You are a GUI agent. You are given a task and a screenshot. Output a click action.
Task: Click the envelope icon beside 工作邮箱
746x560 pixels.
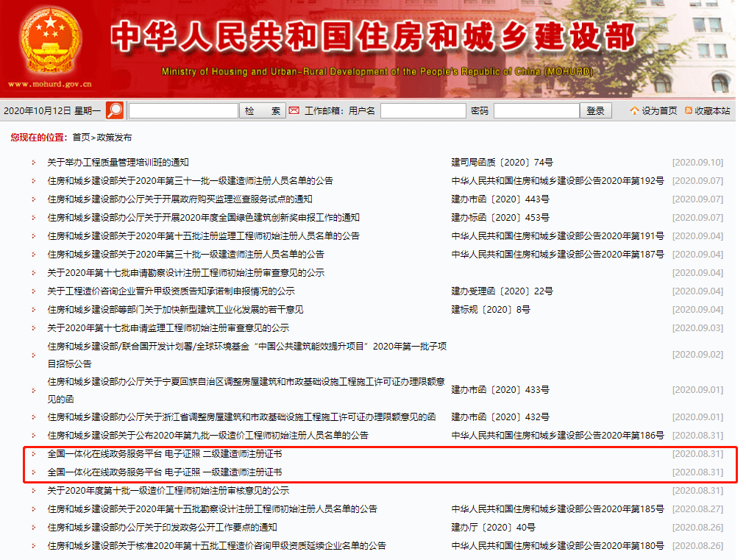[x=295, y=110]
